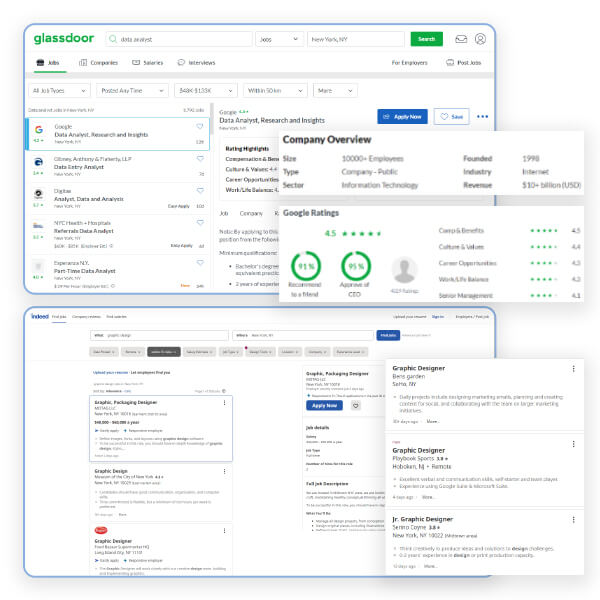
Task: Select Find jobs tab on Indeed
Action: (x=59, y=316)
